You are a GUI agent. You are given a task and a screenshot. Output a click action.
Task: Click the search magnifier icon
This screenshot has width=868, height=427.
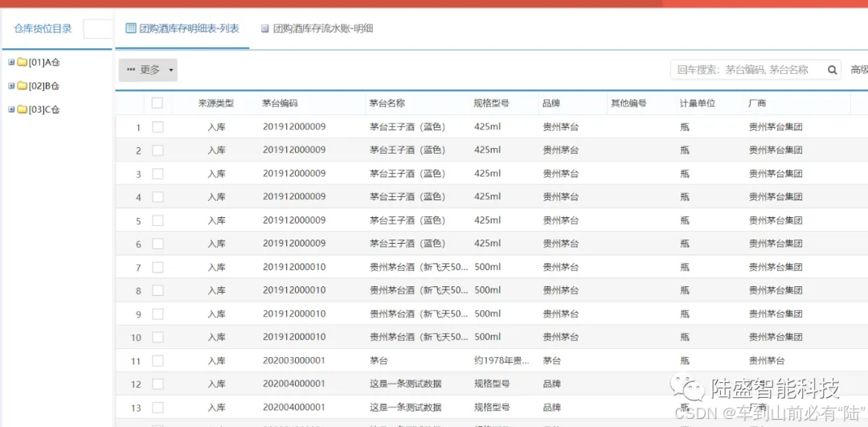click(x=832, y=70)
